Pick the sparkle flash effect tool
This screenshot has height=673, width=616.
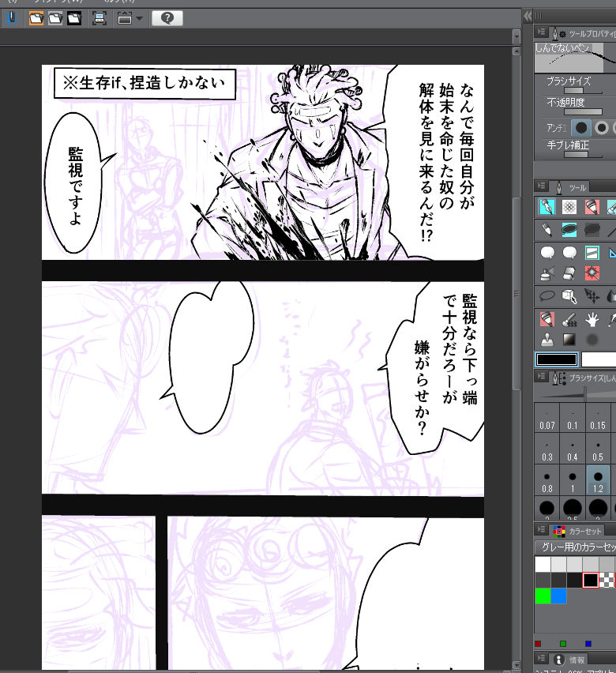coord(592,273)
